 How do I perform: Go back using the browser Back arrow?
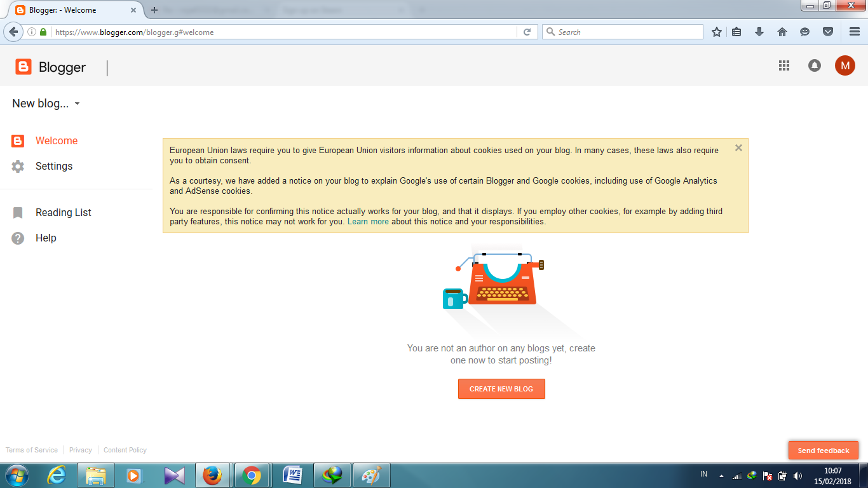point(13,32)
